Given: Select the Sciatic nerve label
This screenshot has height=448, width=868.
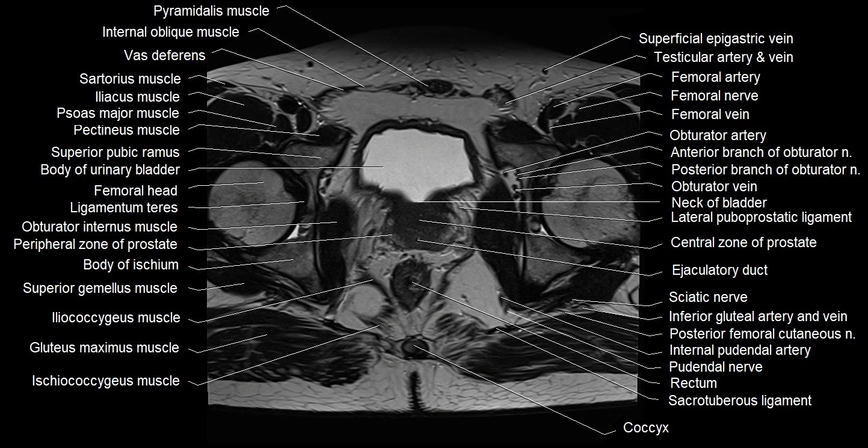Looking at the screenshot, I should pyautogui.click(x=708, y=297).
